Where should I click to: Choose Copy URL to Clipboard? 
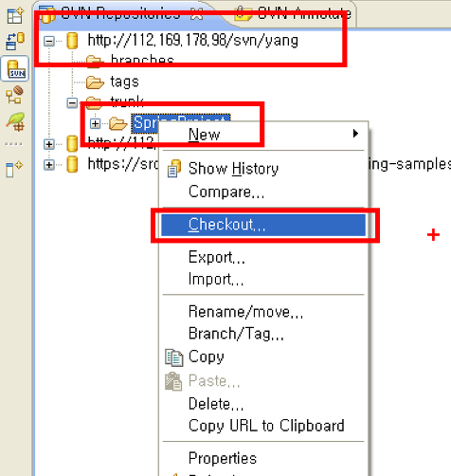tap(263, 426)
